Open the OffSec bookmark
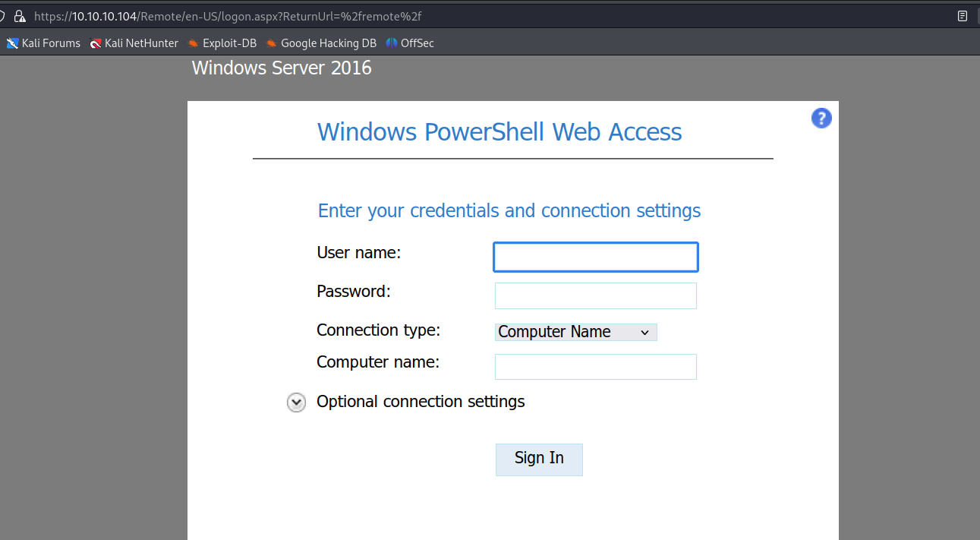The image size is (980, 540). (x=410, y=43)
